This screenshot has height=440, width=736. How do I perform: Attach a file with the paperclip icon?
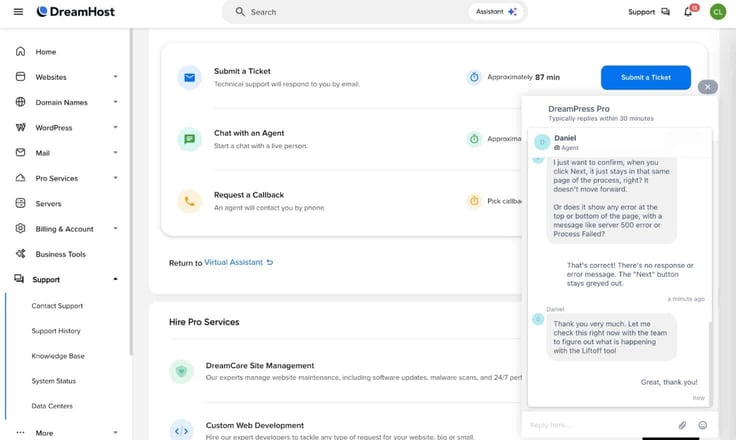pyautogui.click(x=682, y=425)
